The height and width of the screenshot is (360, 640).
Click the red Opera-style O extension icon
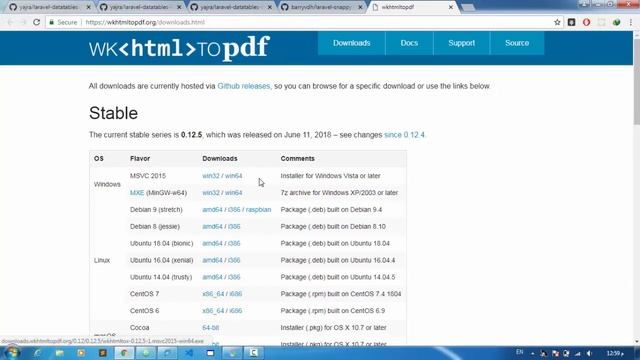point(586,22)
